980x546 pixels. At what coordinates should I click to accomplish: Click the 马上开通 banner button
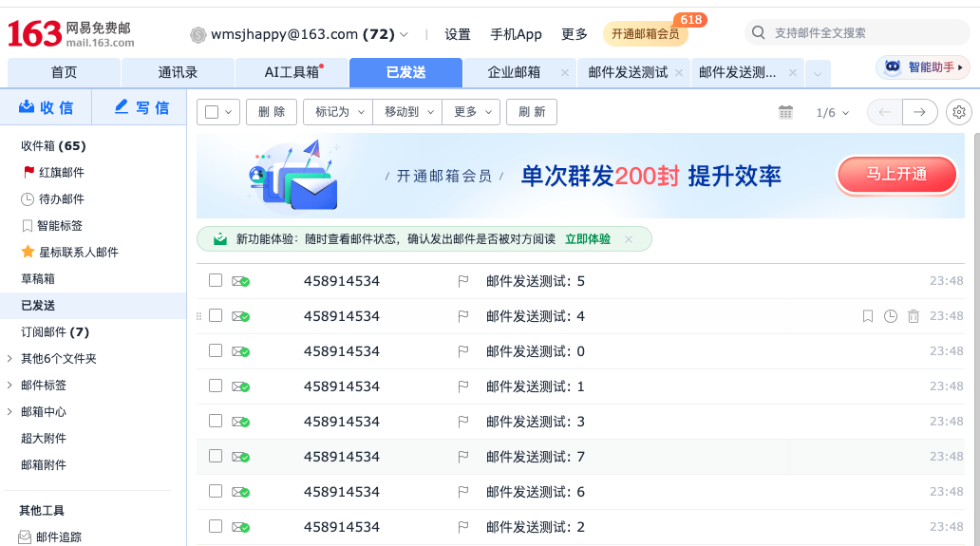click(x=896, y=175)
